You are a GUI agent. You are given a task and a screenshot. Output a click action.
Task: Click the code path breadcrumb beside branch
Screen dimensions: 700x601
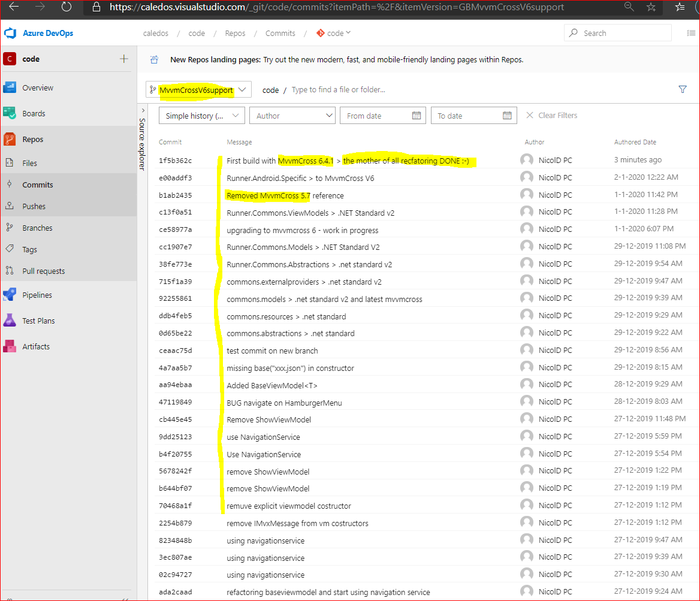[x=270, y=90]
